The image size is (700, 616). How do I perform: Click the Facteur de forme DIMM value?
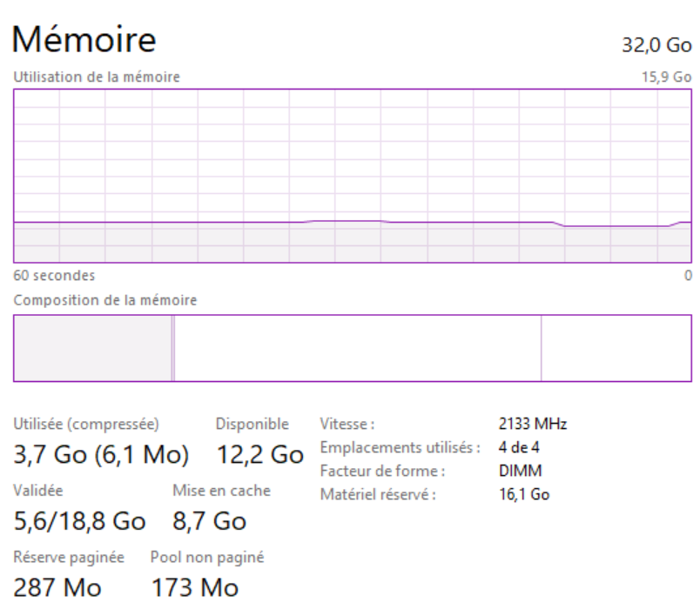tap(520, 471)
